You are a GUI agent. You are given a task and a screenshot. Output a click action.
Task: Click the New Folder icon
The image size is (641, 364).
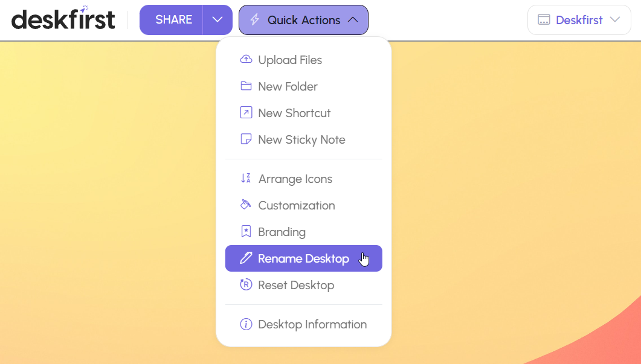[246, 86]
